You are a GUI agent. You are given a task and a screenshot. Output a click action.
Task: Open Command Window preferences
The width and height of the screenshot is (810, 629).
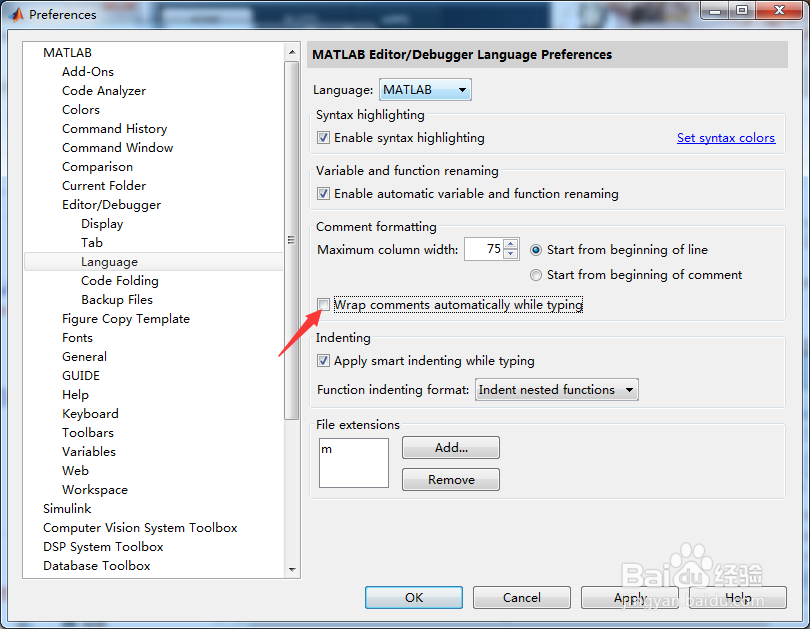(x=117, y=148)
